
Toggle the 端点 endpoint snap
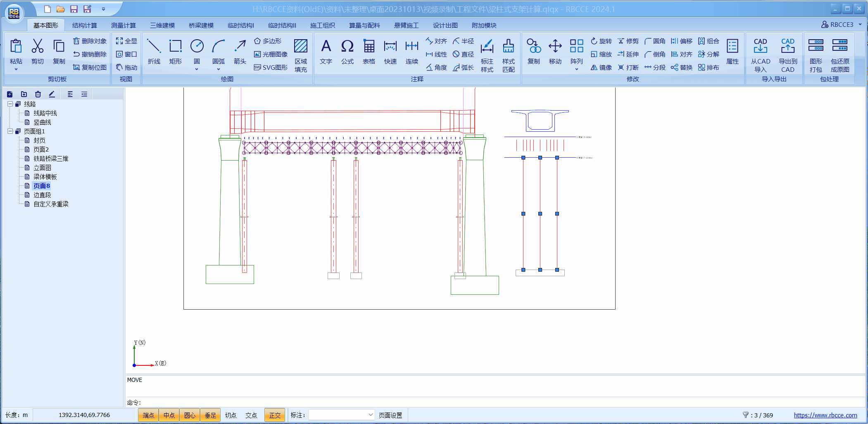click(148, 415)
